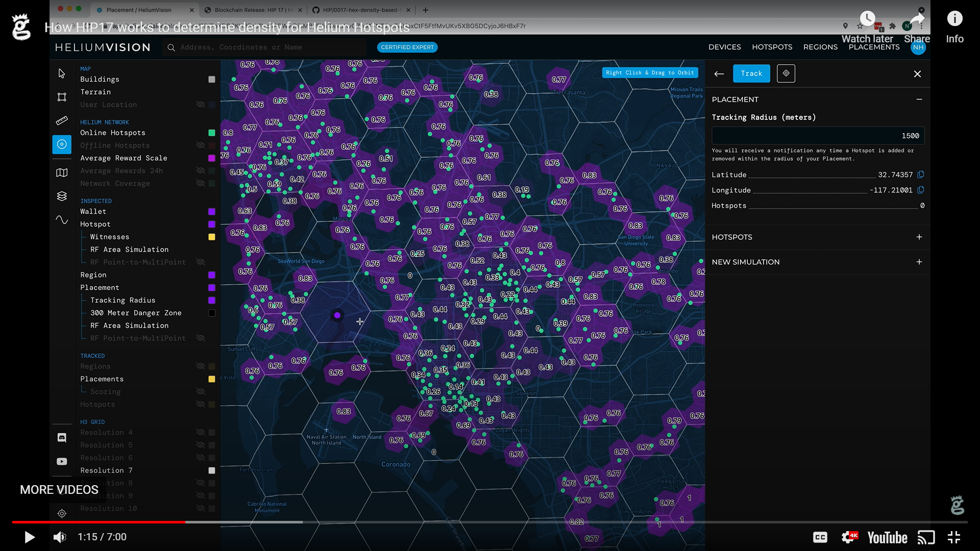Show the Scoring layer
The width and height of the screenshot is (980, 551).
click(x=201, y=392)
